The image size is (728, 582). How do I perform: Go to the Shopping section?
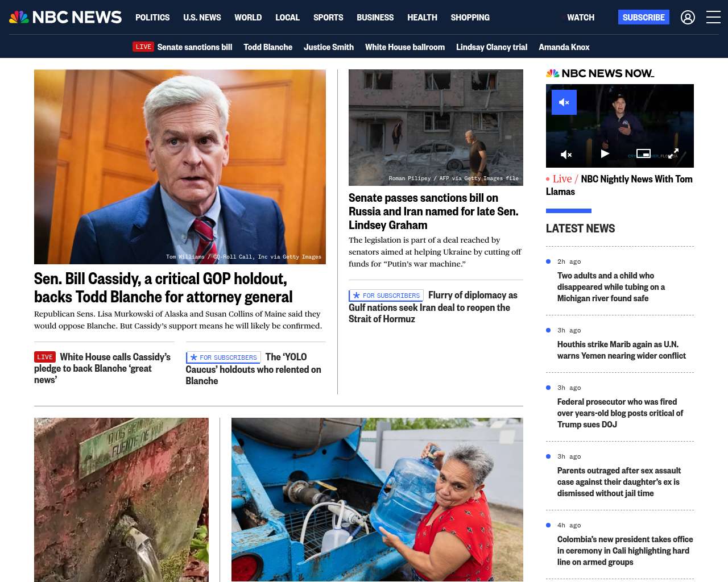click(470, 18)
